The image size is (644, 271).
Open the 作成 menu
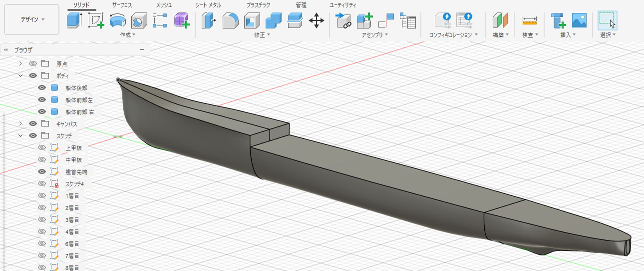pyautogui.click(x=128, y=35)
